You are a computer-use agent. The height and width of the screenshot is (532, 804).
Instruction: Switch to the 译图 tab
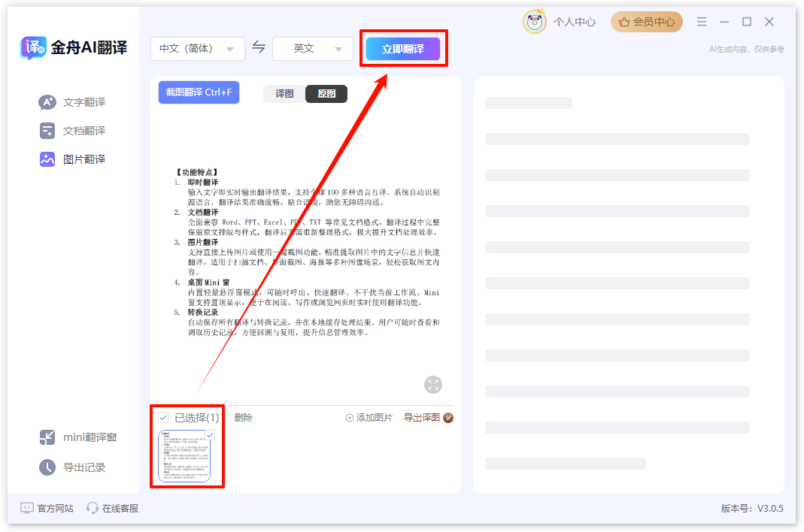284,93
